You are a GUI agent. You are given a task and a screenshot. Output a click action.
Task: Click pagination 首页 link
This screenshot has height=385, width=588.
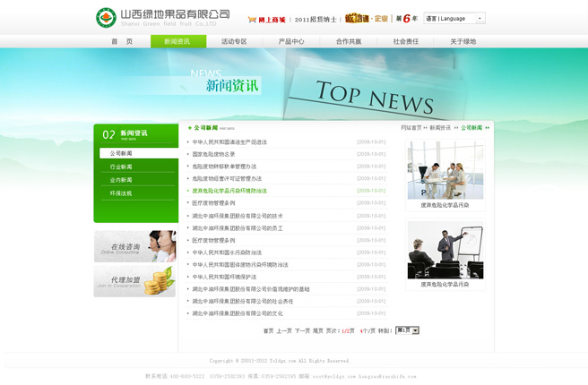pyautogui.click(x=268, y=330)
